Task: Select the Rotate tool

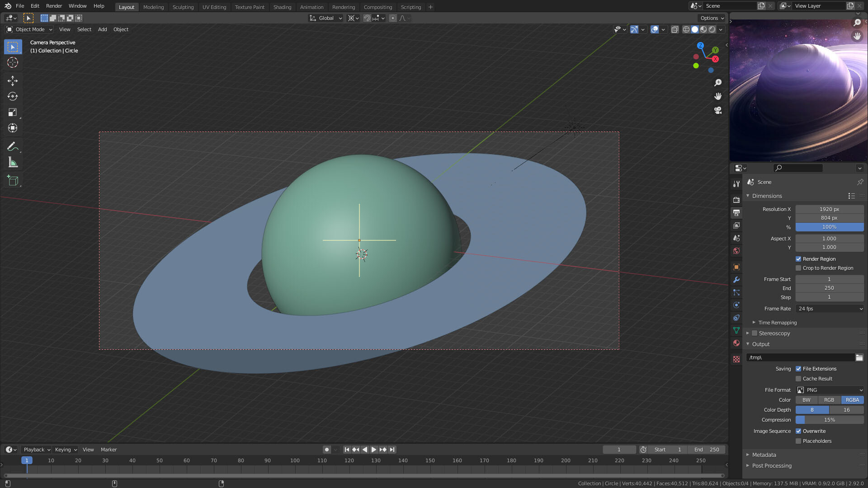Action: tap(13, 96)
